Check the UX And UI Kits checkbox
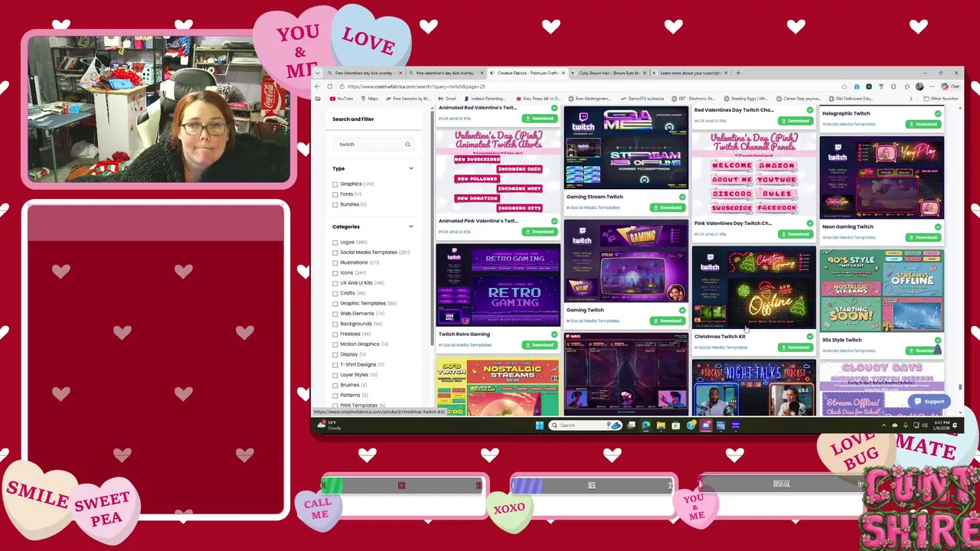This screenshot has height=551, width=980. [335, 283]
